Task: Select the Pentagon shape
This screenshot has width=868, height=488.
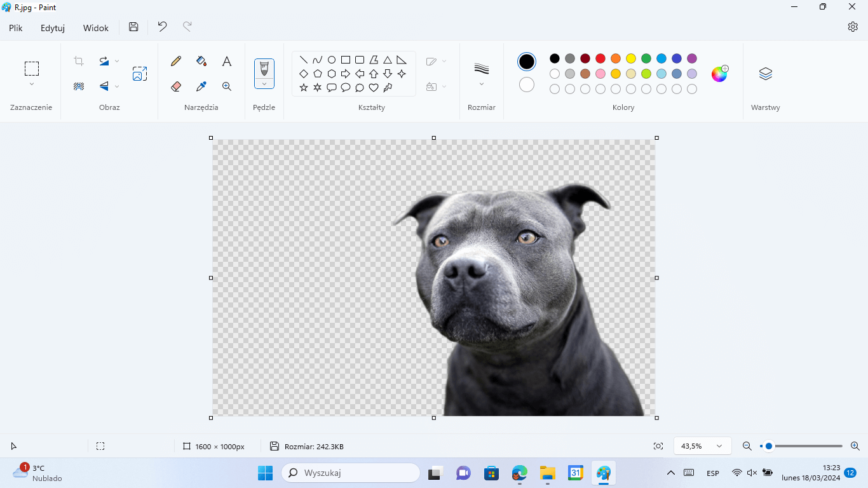Action: 318,74
